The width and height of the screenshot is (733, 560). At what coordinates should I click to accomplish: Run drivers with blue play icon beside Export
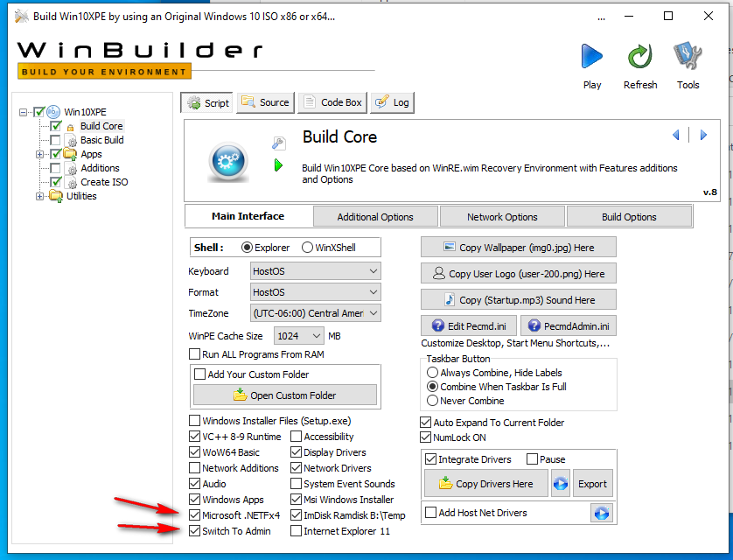click(561, 484)
